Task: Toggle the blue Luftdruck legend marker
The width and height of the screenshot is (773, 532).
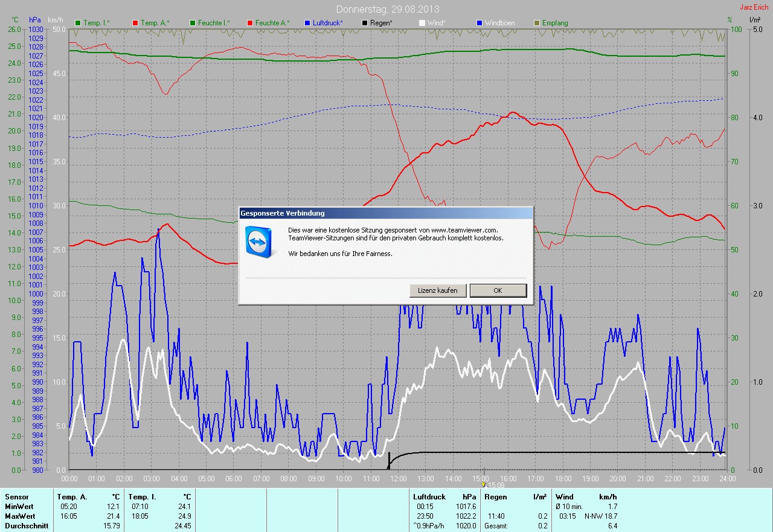Action: tap(307, 23)
